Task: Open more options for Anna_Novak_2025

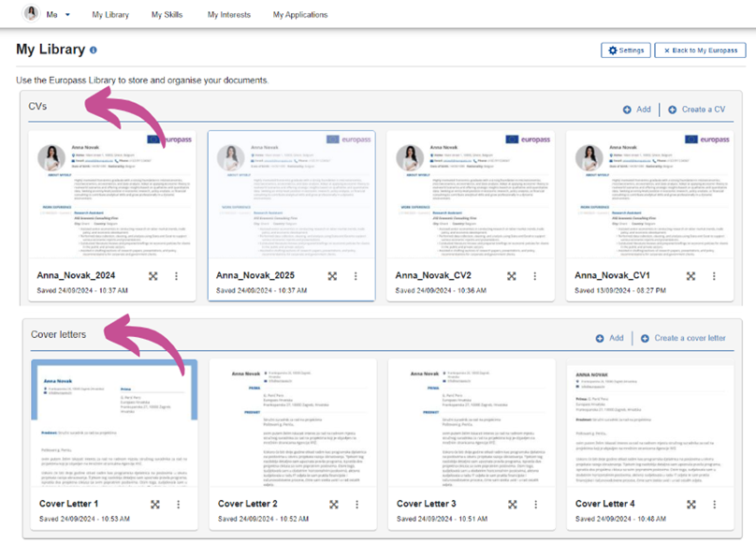Action: click(356, 276)
